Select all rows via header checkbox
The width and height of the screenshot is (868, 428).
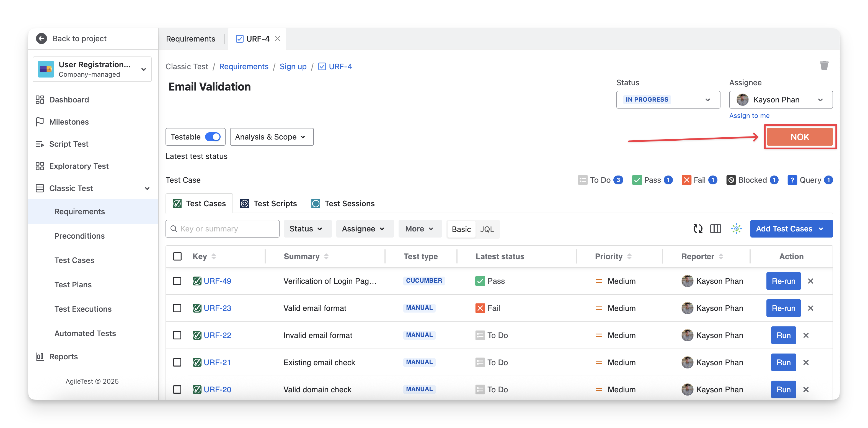(x=177, y=256)
